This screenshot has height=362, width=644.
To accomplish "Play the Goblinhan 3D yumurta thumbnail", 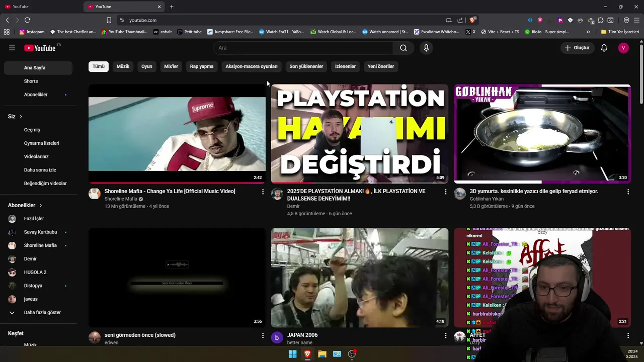I will coord(542,133).
